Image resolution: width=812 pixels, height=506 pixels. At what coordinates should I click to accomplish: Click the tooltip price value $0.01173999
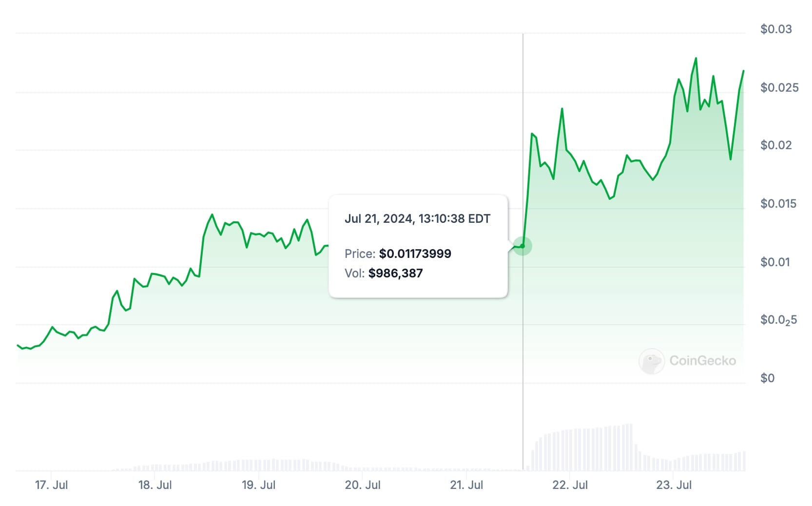pos(415,254)
